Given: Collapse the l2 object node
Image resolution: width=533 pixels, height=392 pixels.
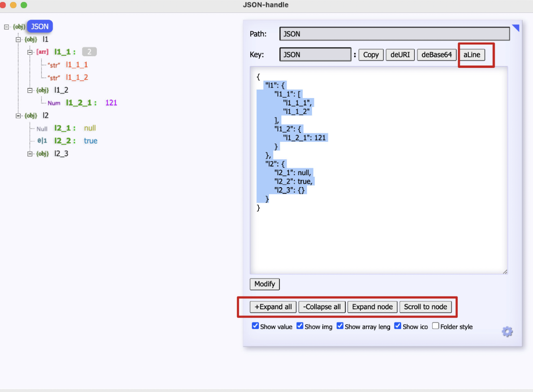Looking at the screenshot, I should click(x=18, y=116).
